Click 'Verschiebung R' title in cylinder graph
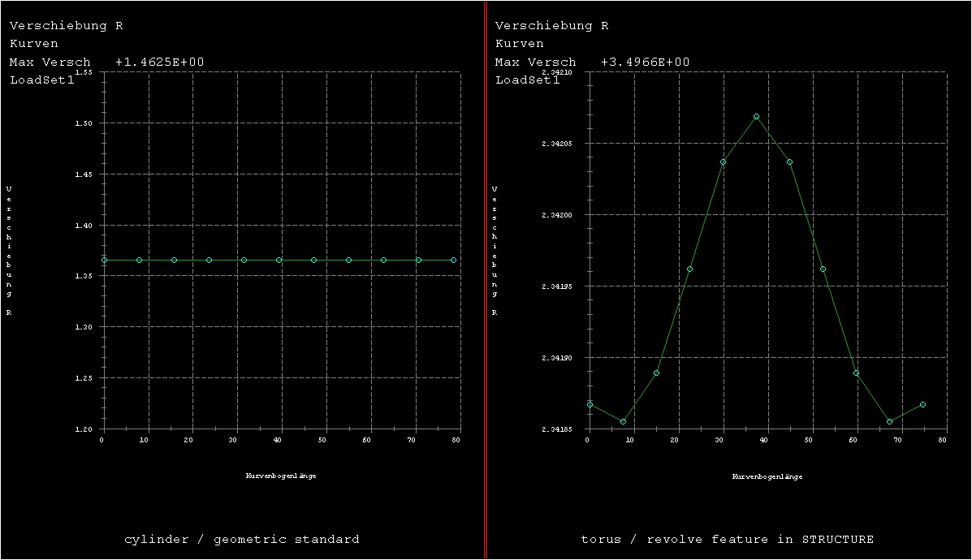 click(x=67, y=25)
